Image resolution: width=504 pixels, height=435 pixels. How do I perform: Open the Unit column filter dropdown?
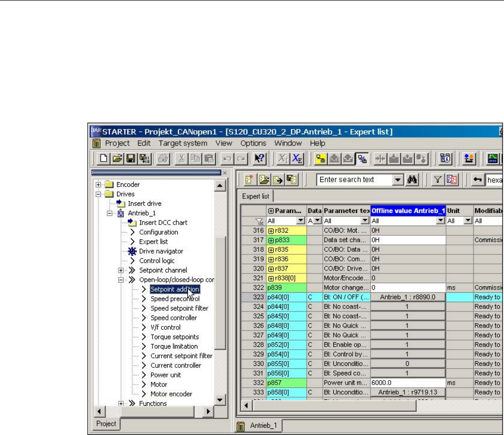pyautogui.click(x=468, y=221)
